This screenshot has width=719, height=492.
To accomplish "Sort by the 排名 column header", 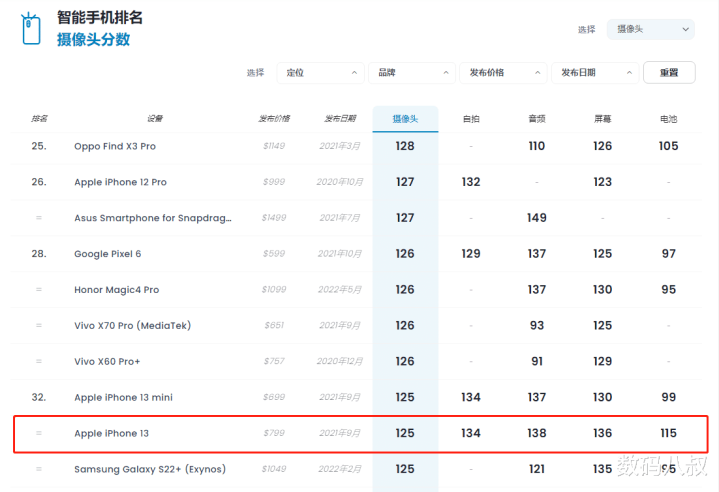I will click(x=39, y=119).
